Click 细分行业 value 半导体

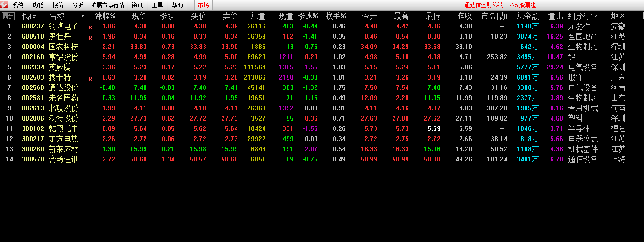point(579,128)
